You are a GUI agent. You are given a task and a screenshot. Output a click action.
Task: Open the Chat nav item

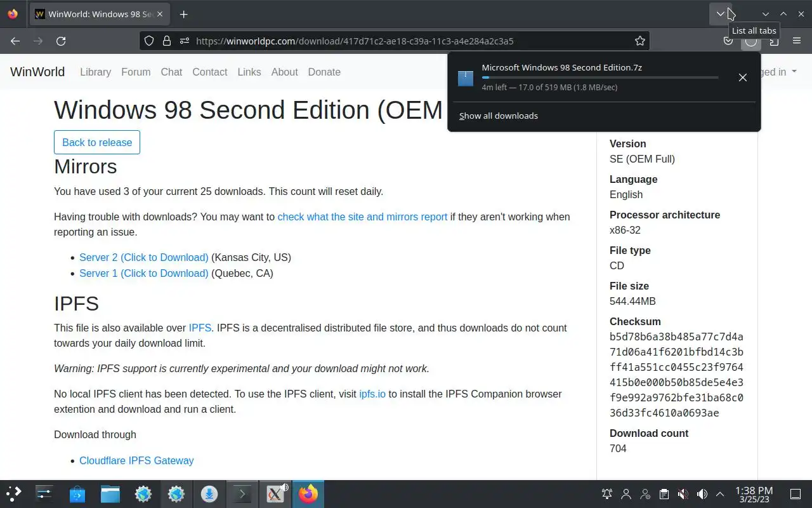point(171,72)
